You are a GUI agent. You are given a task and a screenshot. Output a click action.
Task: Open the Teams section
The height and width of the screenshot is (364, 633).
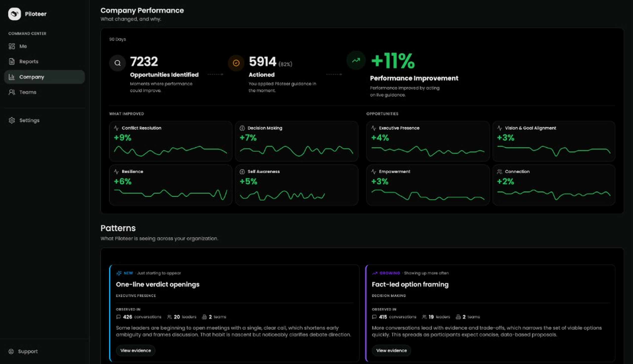click(45, 92)
